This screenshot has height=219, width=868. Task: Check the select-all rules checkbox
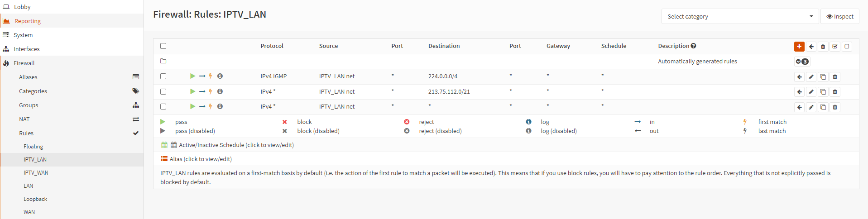tap(163, 46)
